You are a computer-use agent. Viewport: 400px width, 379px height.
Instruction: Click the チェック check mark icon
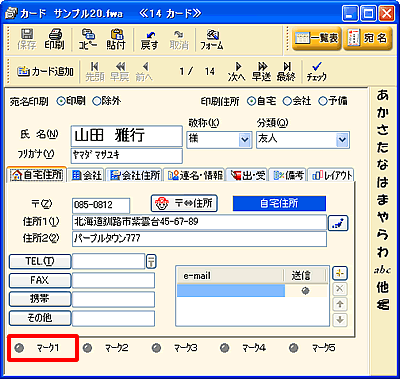tap(317, 71)
